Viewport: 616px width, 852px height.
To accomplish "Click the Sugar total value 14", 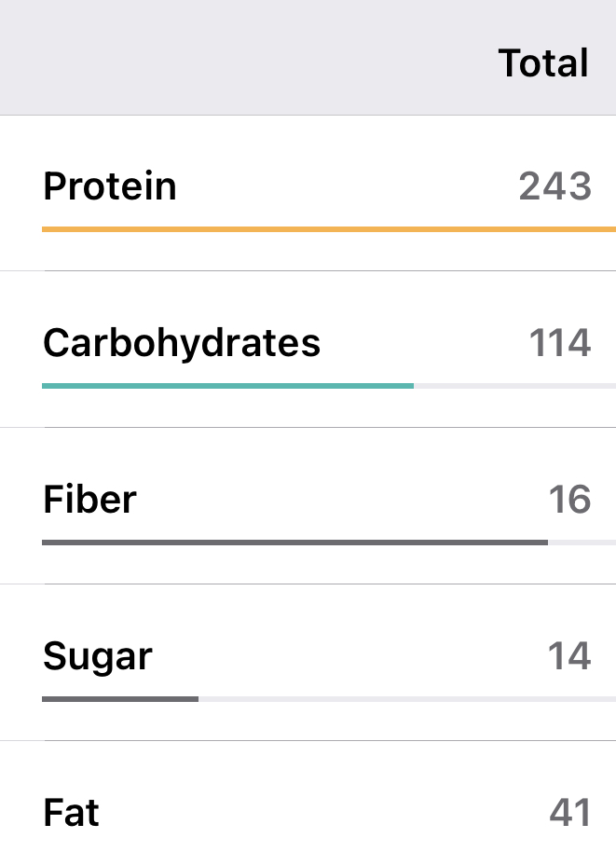I will click(569, 656).
